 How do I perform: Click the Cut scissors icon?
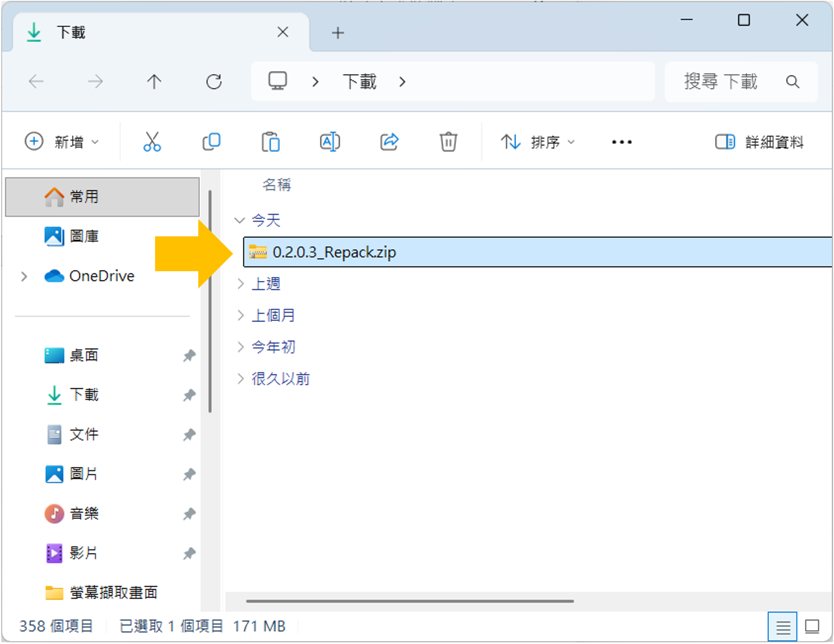point(152,142)
